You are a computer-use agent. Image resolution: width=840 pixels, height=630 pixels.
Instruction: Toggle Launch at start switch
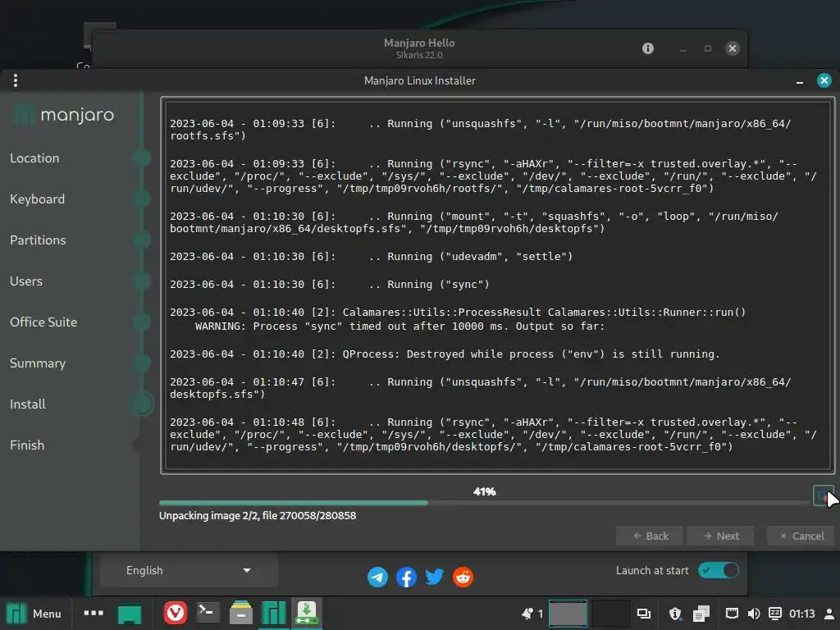(718, 570)
